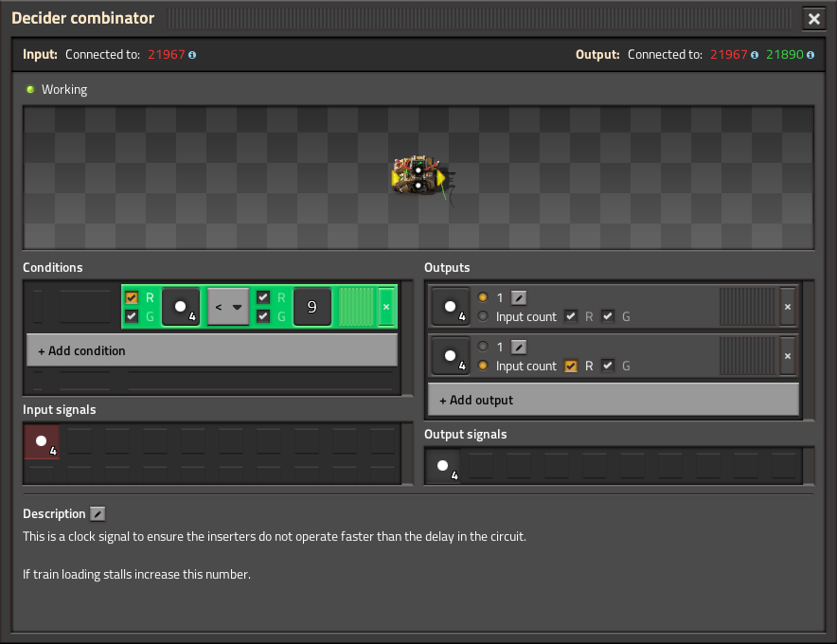Viewport: 837px width, 644px height.
Task: Click info icon beside input network 21967
Action: [192, 55]
